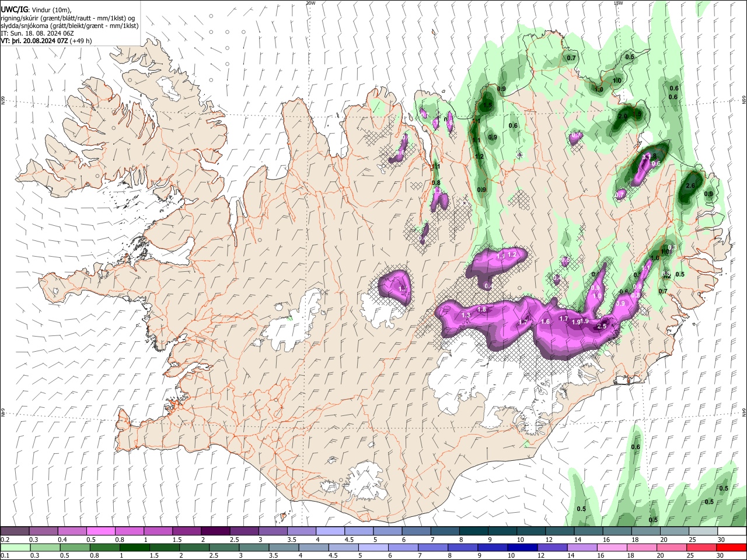The width and height of the screenshot is (747, 560).
Task: Select the darkest green 1 mm rain swatch
Action: (135, 548)
